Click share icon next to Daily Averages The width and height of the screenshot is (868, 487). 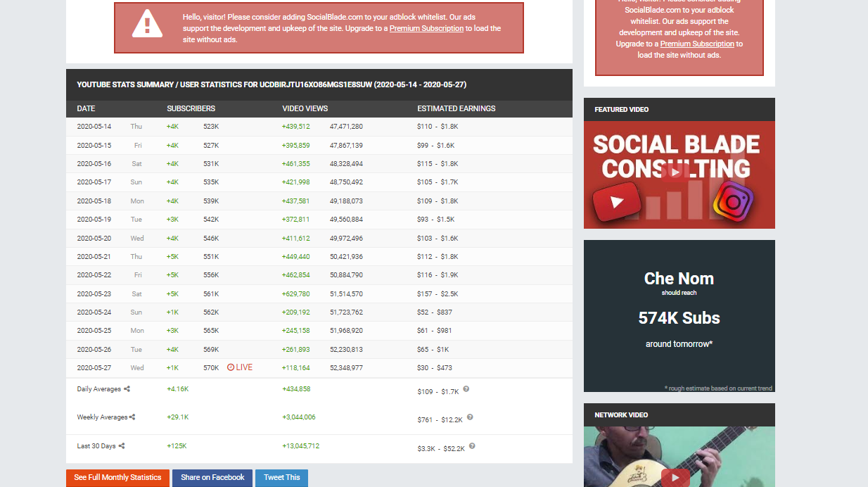coord(127,389)
